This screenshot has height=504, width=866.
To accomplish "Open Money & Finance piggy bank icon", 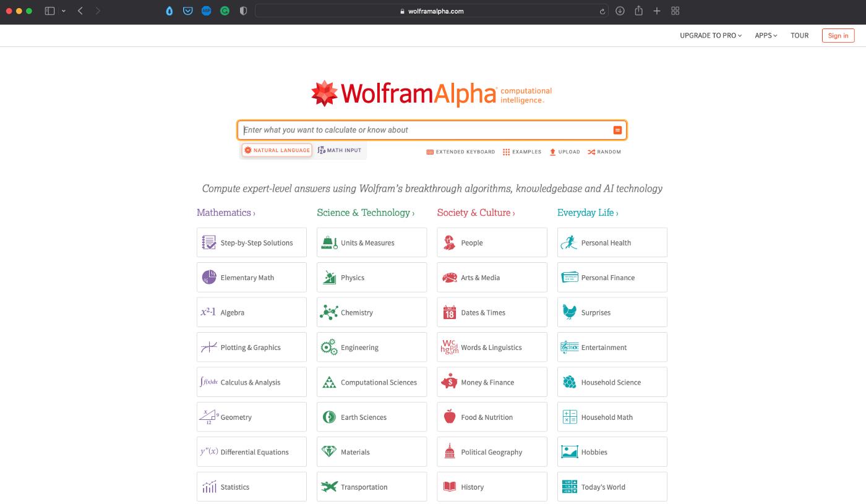I will pyautogui.click(x=450, y=382).
